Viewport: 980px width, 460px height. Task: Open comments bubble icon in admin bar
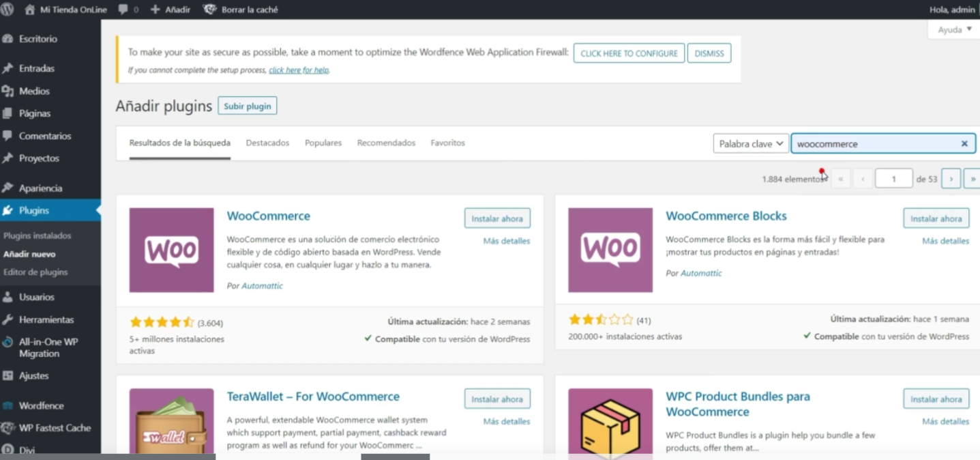pyautogui.click(x=123, y=10)
